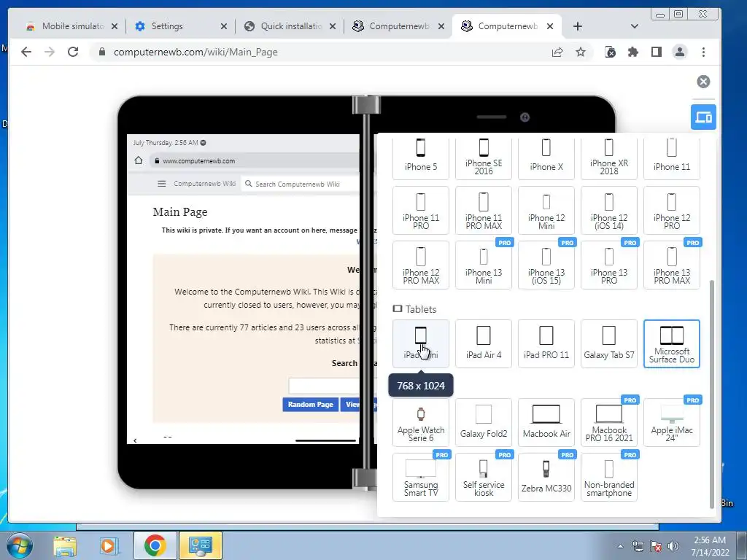Open the volume control in tray

673,545
